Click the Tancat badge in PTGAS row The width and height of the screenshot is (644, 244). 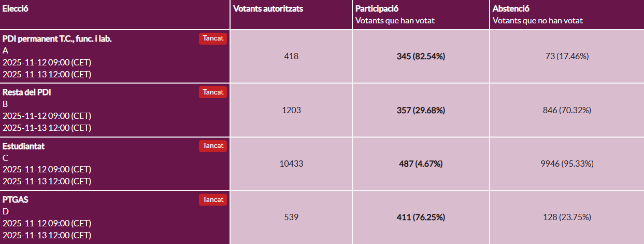[213, 199]
